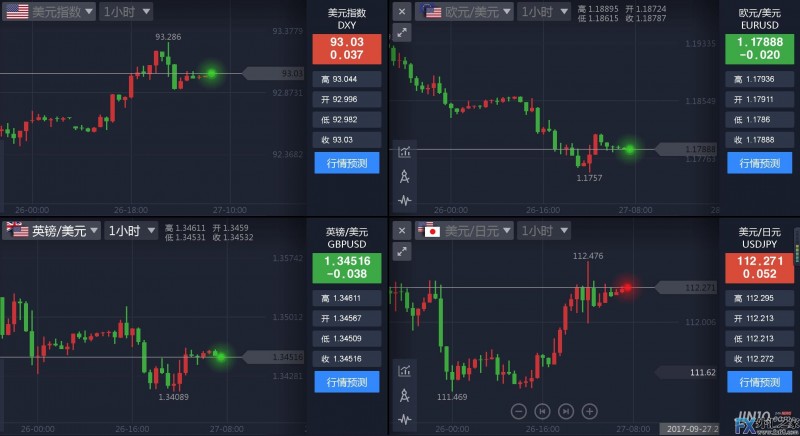Zoom in the 美元/日元 chart
Image resolution: width=800 pixels, height=436 pixels.
[590, 410]
